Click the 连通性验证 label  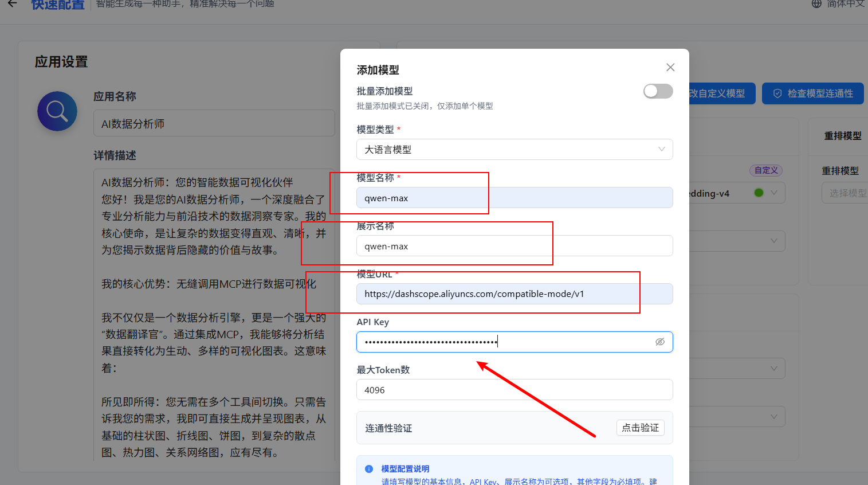[388, 428]
